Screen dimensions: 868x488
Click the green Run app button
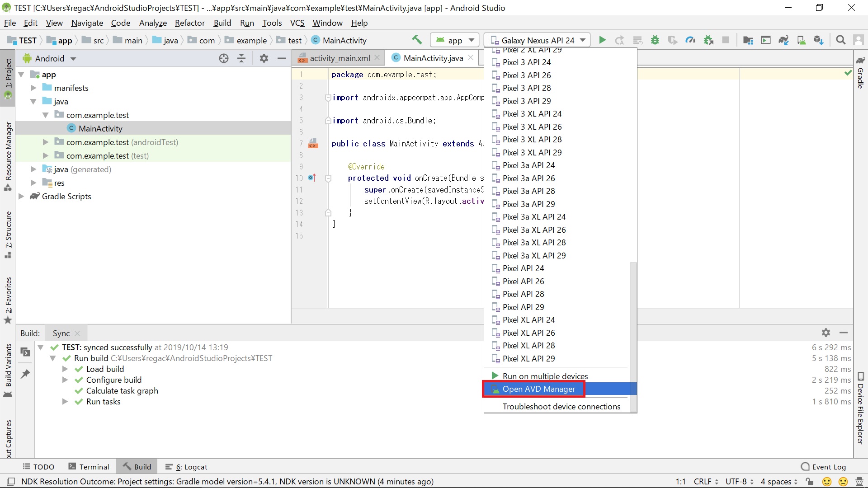pyautogui.click(x=602, y=40)
